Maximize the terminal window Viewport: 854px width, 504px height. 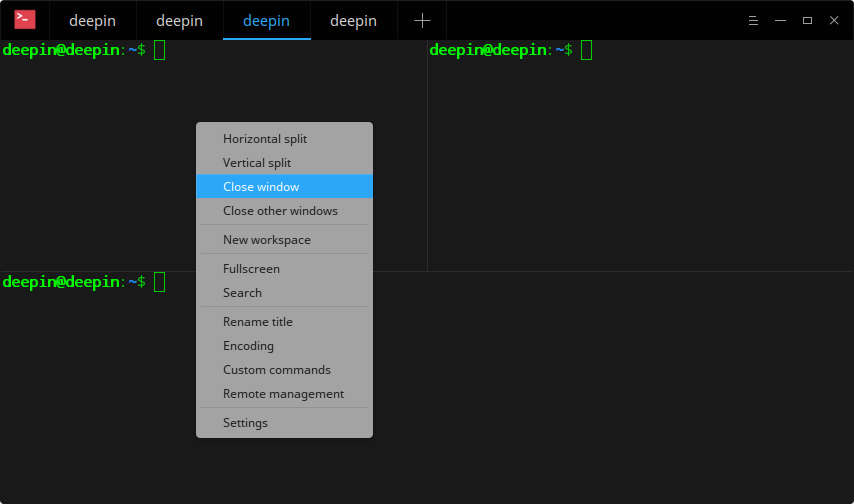807,20
